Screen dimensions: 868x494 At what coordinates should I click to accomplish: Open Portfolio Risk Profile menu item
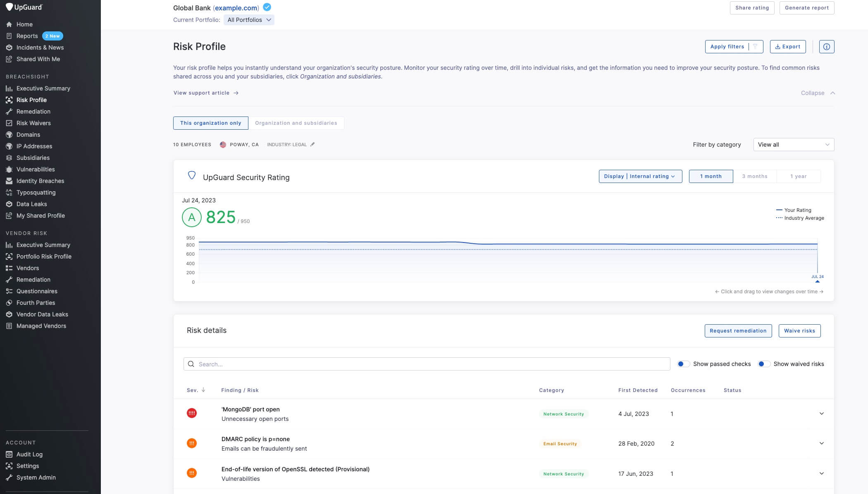[44, 256]
